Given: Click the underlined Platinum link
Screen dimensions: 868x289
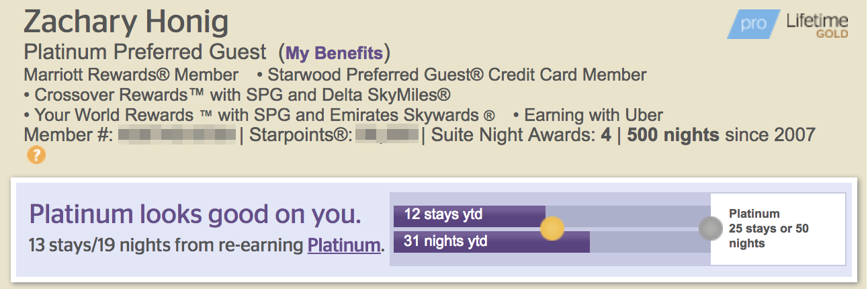Looking at the screenshot, I should click(344, 245).
